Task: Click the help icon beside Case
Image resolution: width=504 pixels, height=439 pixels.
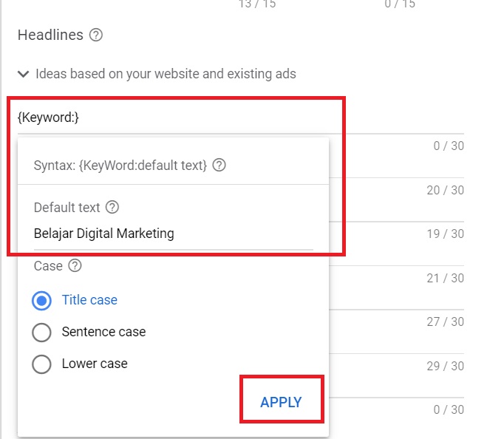Action: click(x=75, y=266)
